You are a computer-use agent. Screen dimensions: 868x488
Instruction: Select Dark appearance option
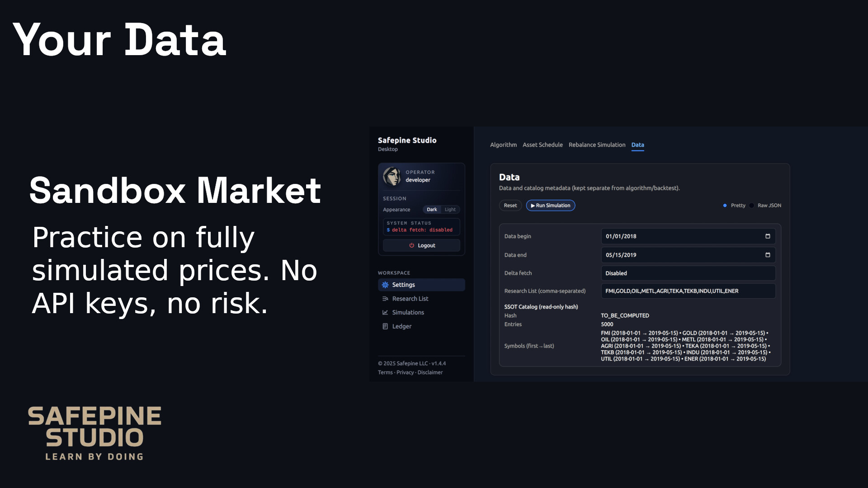432,210
